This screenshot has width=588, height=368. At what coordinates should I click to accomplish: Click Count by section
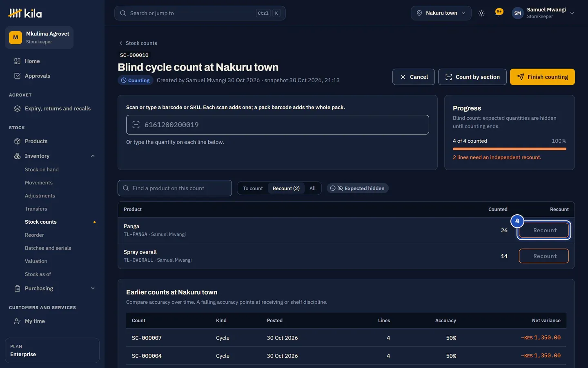[x=472, y=77]
